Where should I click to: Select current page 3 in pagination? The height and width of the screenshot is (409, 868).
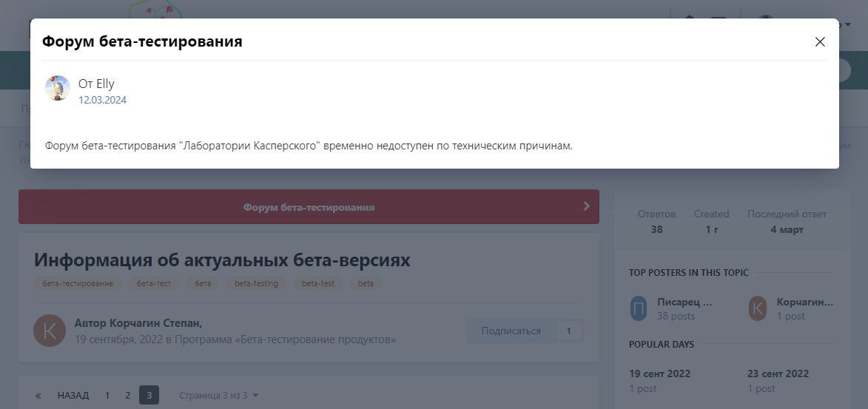click(149, 395)
